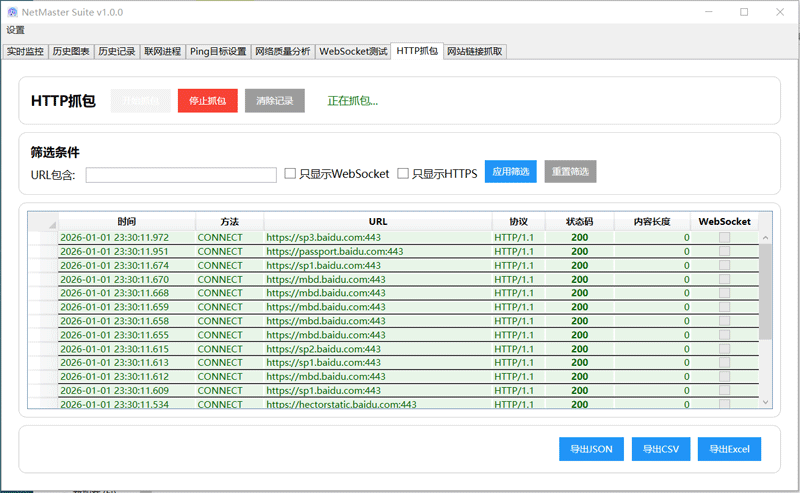Click the table's top-left select-all corner
Image resolution: width=800 pixels, height=493 pixels.
click(43, 222)
